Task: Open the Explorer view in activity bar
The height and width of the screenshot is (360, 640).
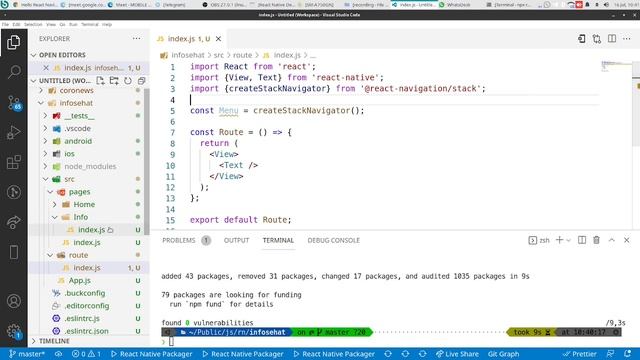Action: (13, 42)
